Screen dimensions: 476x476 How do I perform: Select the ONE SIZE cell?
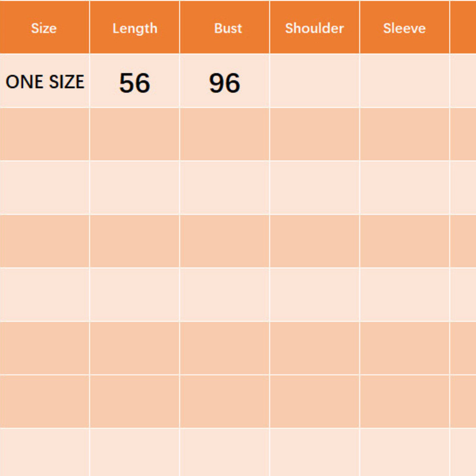pyautogui.click(x=45, y=82)
